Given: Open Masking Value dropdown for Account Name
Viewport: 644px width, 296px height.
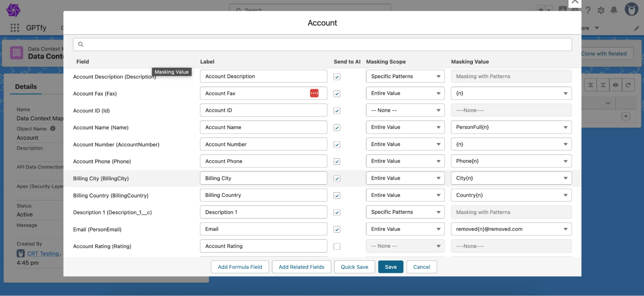Looking at the screenshot, I should tap(511, 127).
